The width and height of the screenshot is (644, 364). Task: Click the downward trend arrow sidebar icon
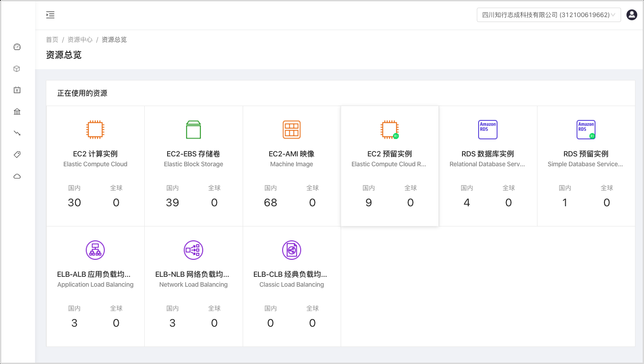pos(17,133)
